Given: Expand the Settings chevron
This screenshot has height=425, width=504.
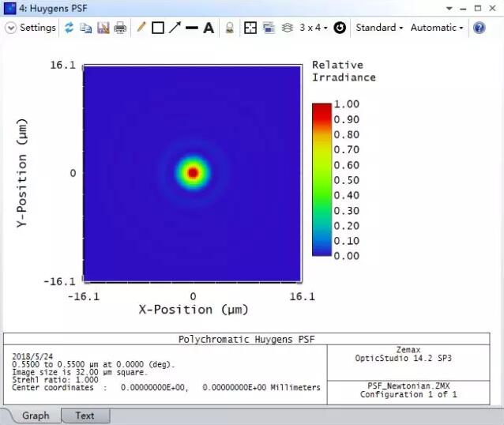Looking at the screenshot, I should point(11,28).
